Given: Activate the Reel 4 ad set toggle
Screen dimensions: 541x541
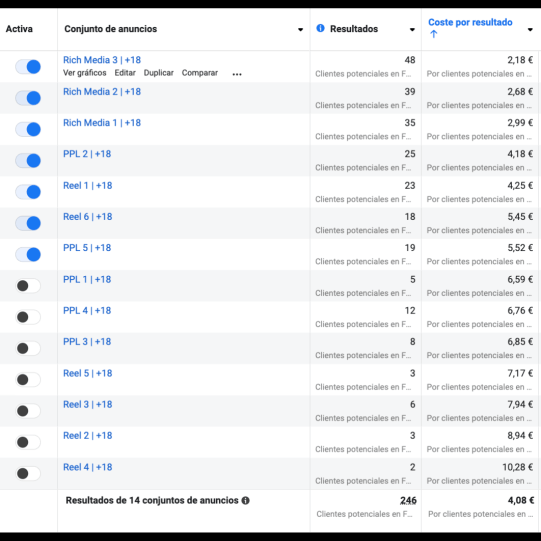Looking at the screenshot, I should [28, 473].
